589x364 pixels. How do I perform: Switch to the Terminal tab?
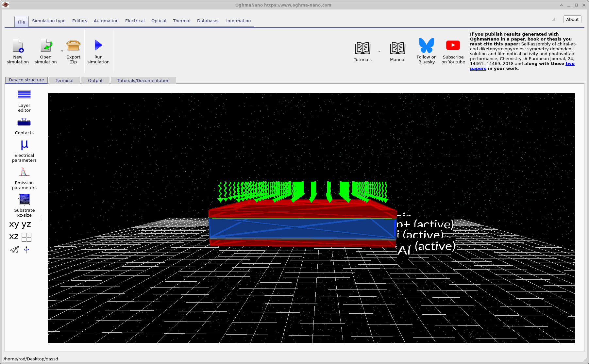point(64,81)
